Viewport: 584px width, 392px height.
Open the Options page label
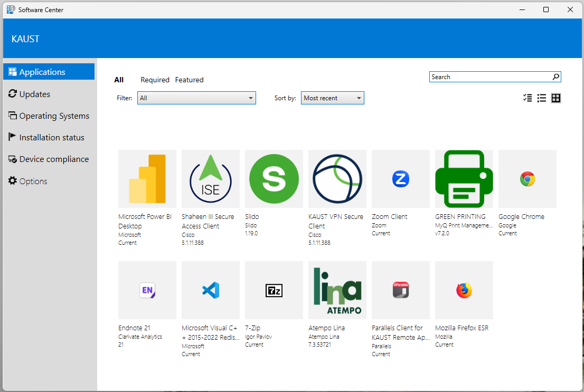point(33,181)
